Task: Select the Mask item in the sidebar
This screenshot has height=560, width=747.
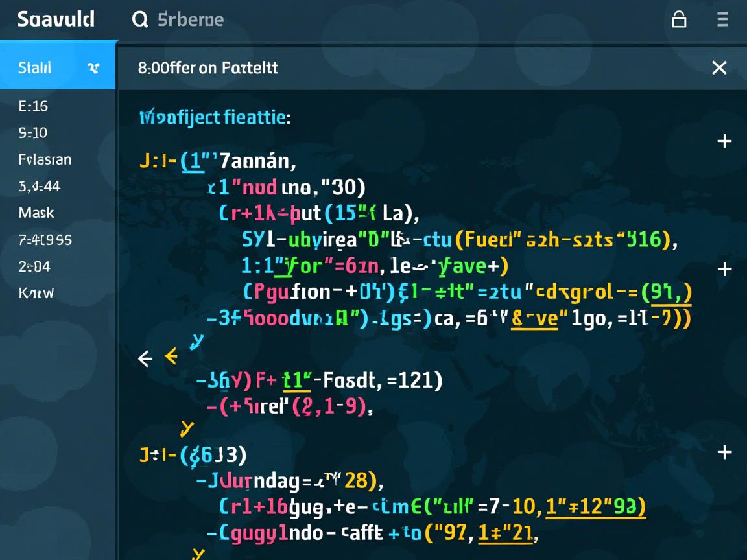Action: click(x=36, y=213)
